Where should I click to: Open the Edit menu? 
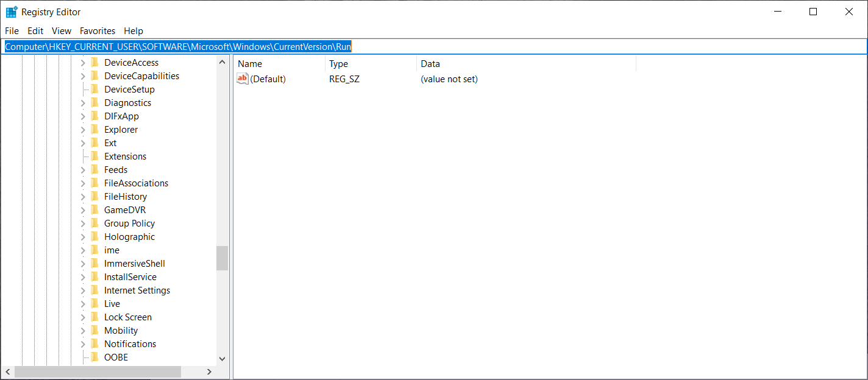coord(35,30)
